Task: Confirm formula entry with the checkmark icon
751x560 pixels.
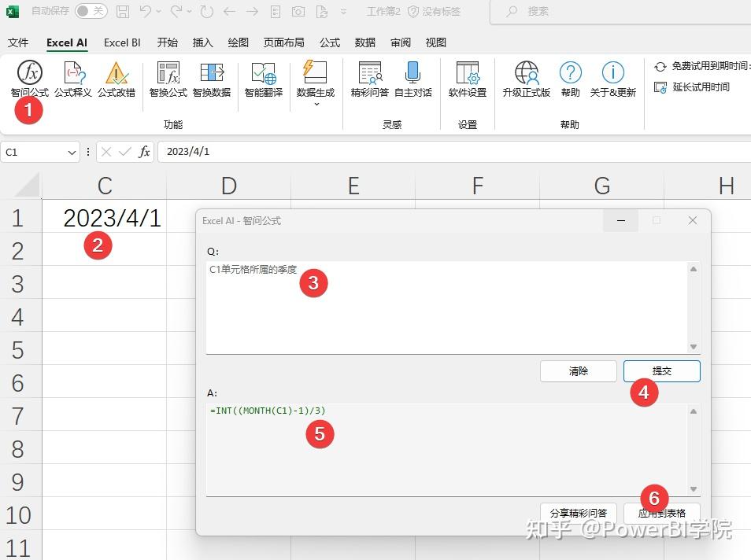Action: (124, 153)
